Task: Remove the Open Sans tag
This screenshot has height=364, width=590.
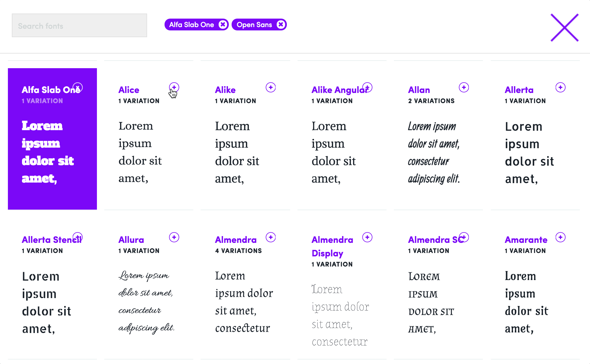Action: pos(281,25)
